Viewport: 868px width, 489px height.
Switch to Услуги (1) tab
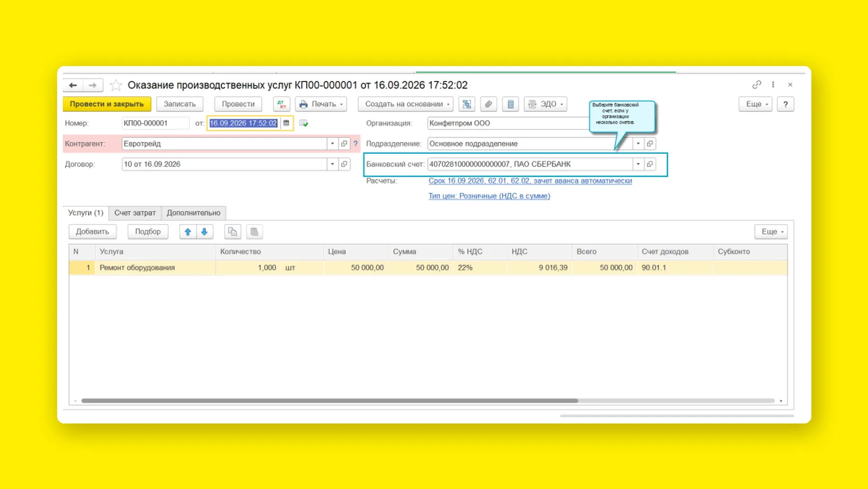point(86,213)
